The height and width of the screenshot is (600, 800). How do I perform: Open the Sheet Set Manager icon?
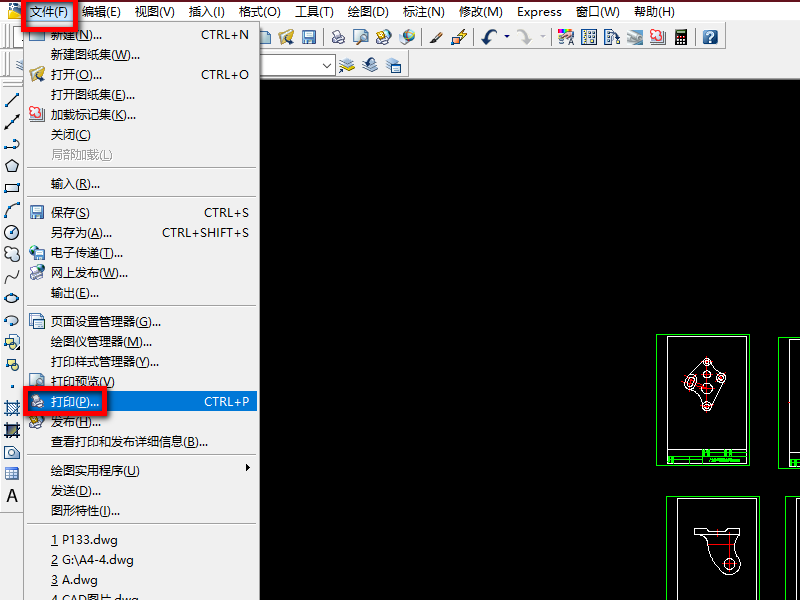pyautogui.click(x=634, y=37)
